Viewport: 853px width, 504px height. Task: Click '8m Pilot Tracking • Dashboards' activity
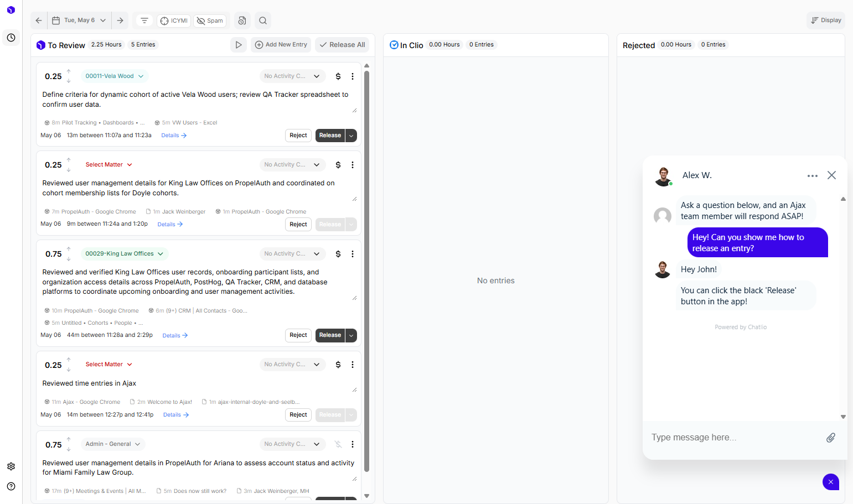[x=95, y=123]
